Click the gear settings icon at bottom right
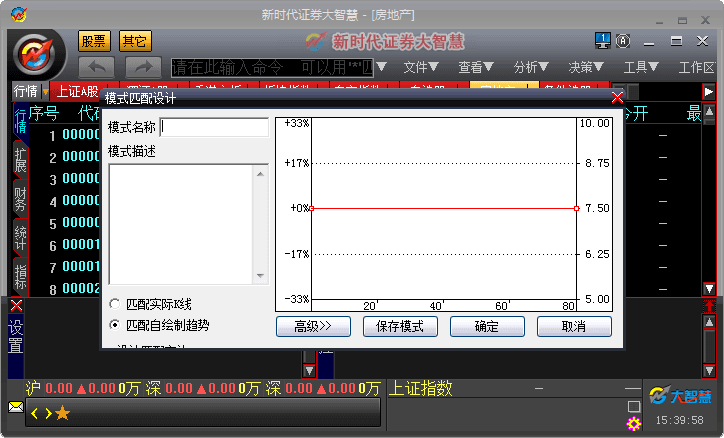This screenshot has width=724, height=438. point(633,424)
